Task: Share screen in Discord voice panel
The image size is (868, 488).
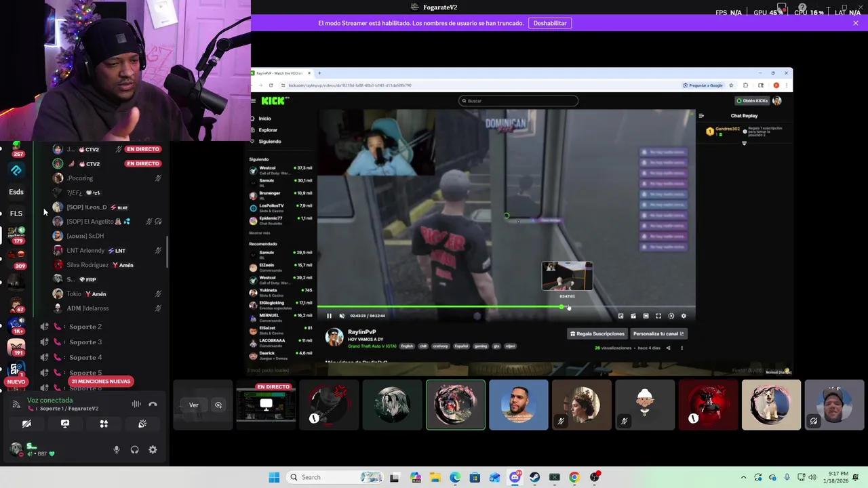Action: click(65, 424)
